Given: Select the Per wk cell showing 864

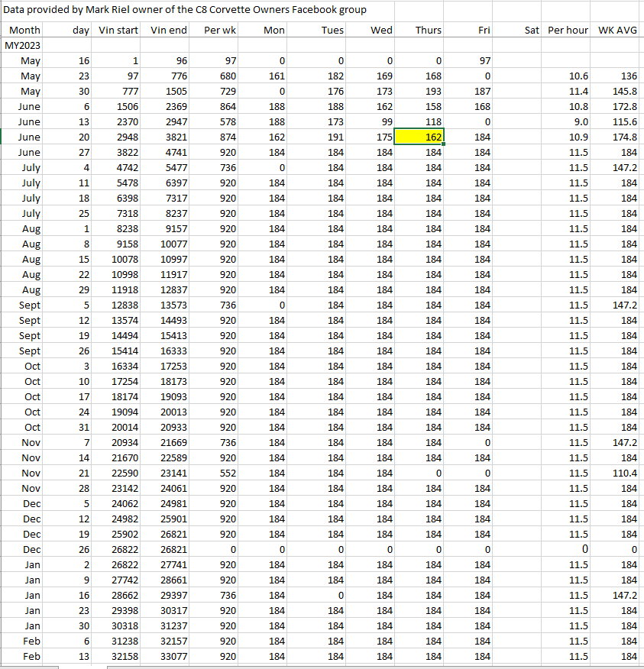Looking at the screenshot, I should 219,107.
